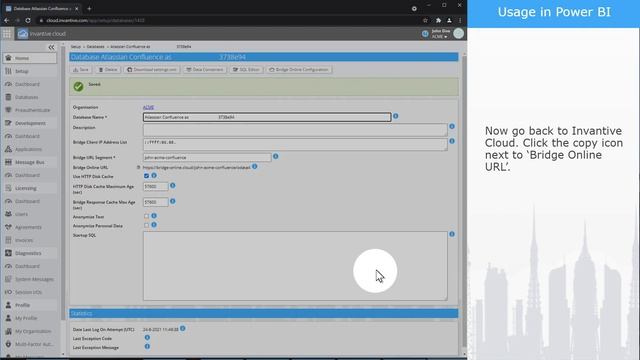Go to Databases in the breadcrumb
The height and width of the screenshot is (360, 640).
pyautogui.click(x=96, y=47)
